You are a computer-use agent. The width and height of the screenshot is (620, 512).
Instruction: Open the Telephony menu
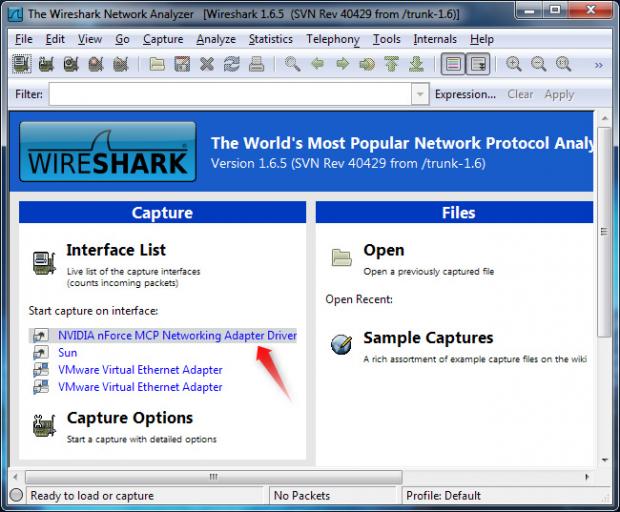[333, 39]
